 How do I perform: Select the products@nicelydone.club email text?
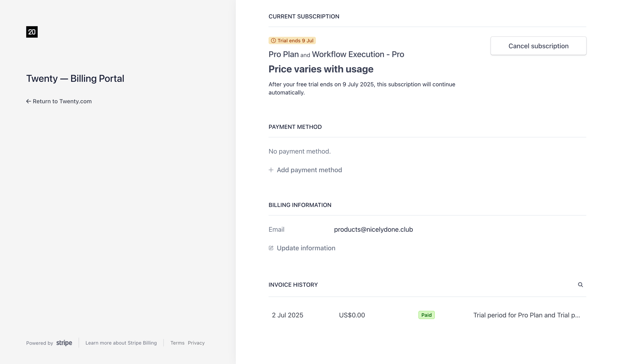click(x=373, y=229)
